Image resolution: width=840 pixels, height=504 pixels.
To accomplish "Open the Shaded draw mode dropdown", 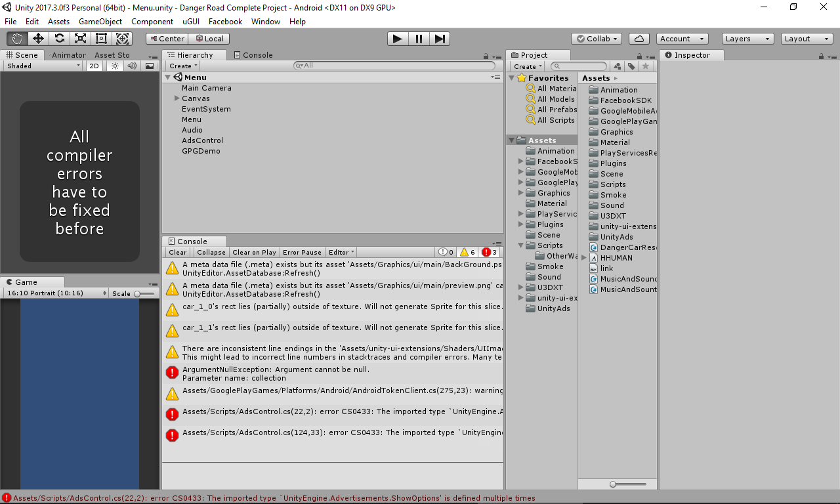I will pos(43,66).
